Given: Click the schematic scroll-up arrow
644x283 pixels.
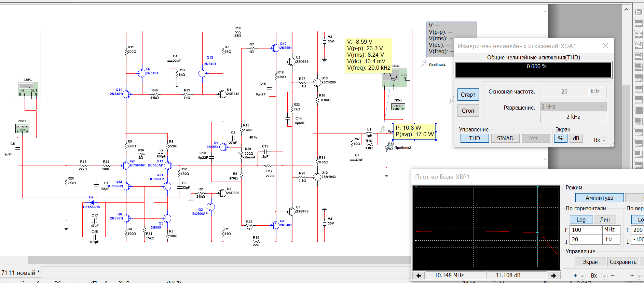Looking at the screenshot, I should [x=626, y=10].
